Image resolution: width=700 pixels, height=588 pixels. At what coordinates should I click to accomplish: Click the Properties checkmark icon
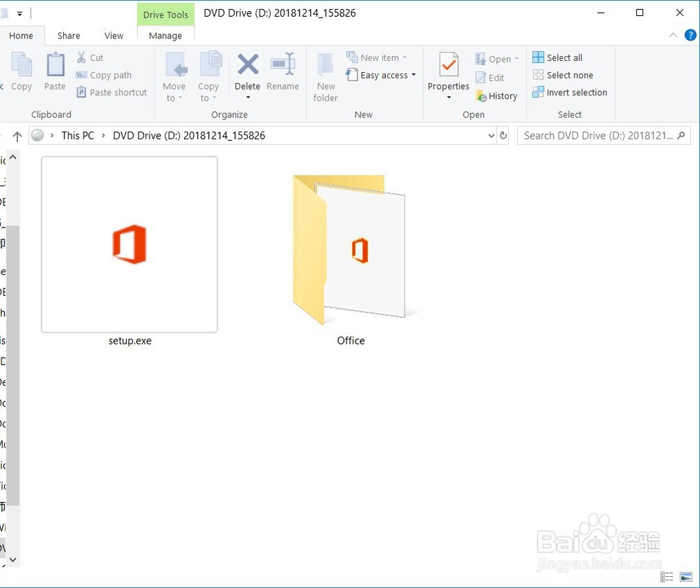tap(448, 64)
